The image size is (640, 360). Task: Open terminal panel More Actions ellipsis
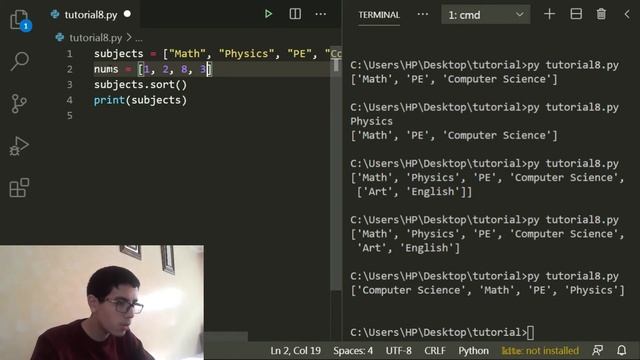pyautogui.click(x=423, y=14)
